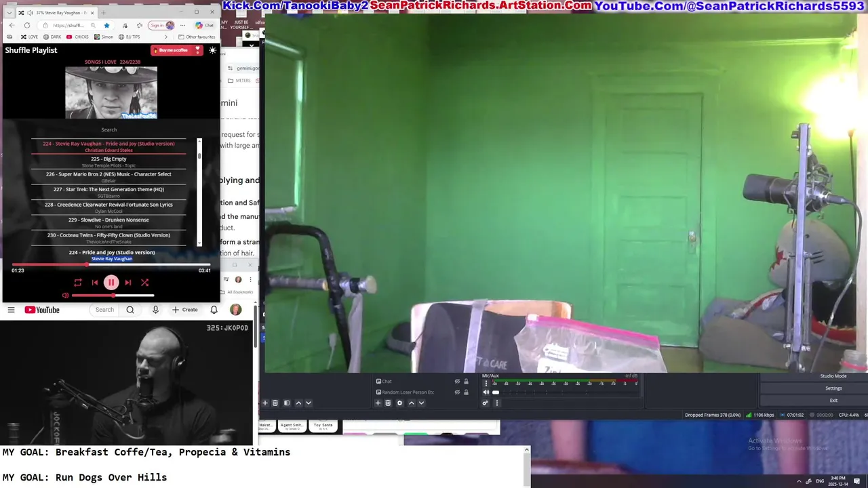Open YouTube notifications bell
The image size is (868, 488).
[x=214, y=310]
